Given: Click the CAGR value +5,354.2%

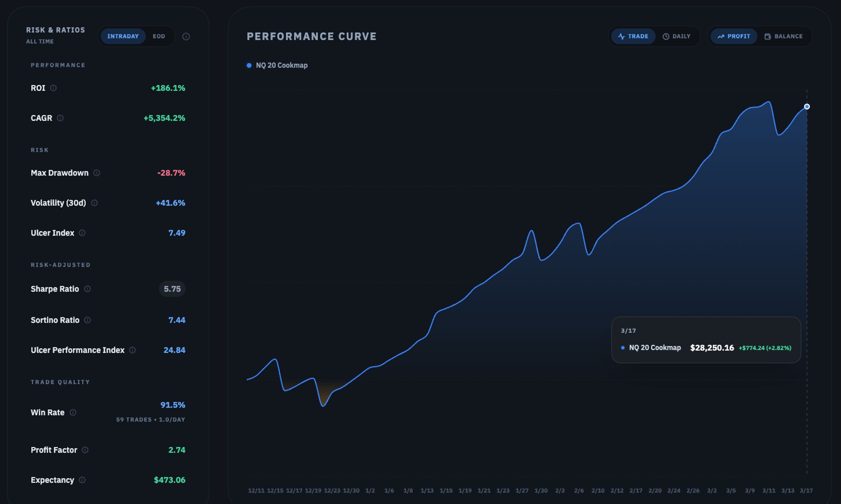Looking at the screenshot, I should point(164,118).
